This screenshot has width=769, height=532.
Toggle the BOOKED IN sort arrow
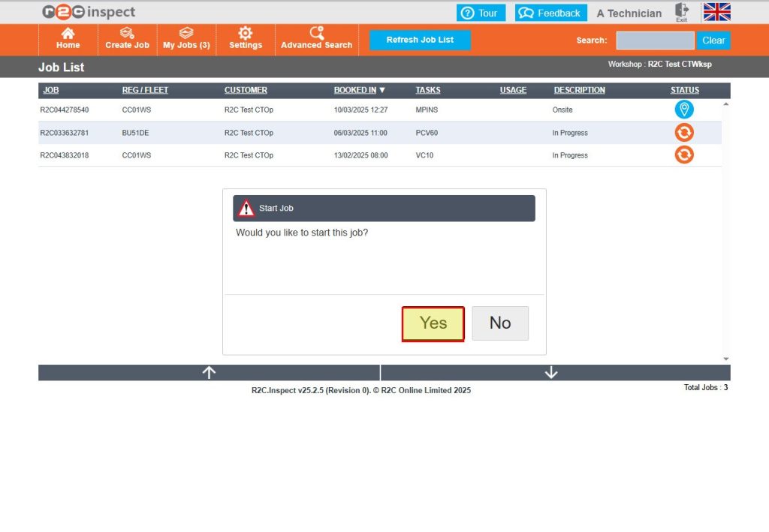point(381,90)
